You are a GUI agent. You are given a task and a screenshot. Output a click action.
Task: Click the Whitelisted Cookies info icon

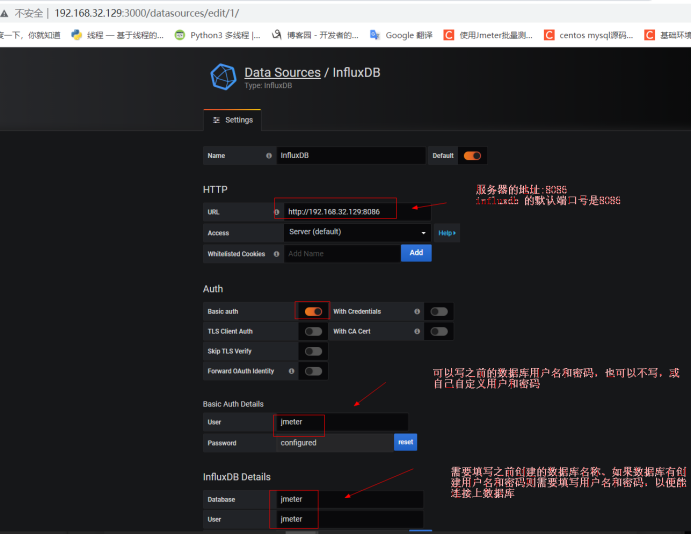pos(276,254)
